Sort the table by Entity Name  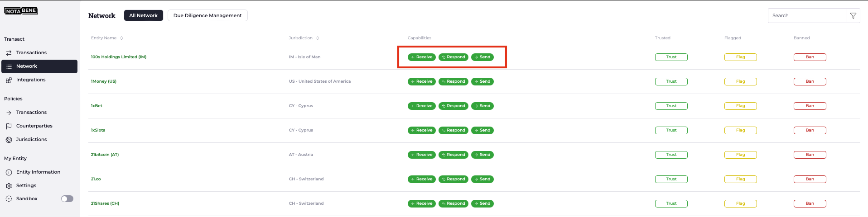click(x=107, y=38)
